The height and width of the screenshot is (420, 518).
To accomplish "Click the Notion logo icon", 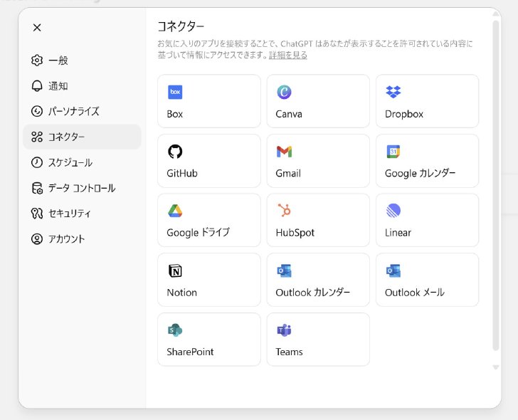I will point(175,271).
